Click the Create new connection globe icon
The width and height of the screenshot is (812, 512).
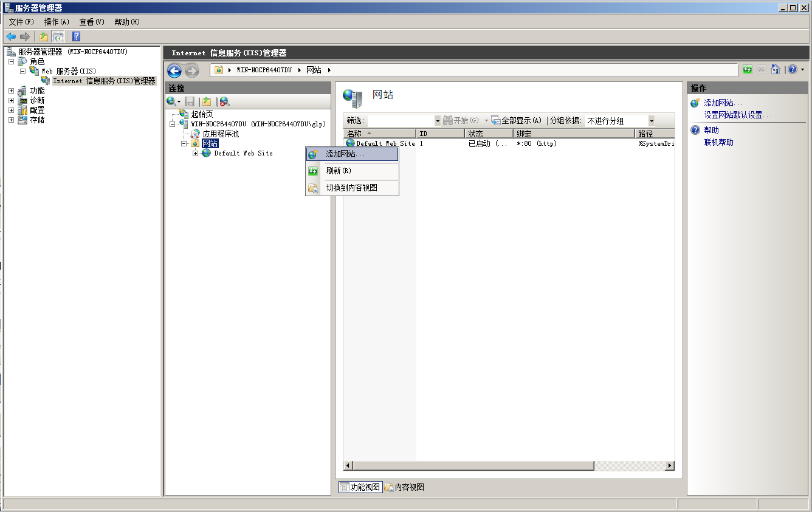(x=172, y=102)
